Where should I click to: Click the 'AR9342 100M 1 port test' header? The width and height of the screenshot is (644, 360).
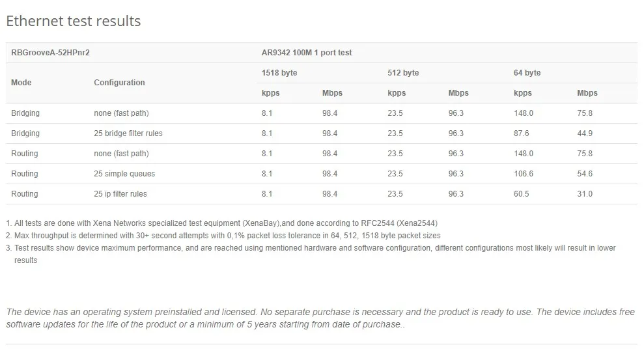point(307,53)
